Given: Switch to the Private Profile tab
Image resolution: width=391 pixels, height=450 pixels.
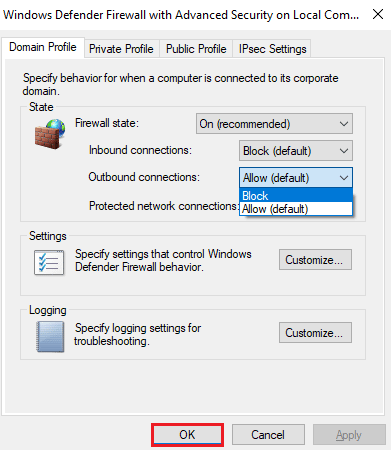Looking at the screenshot, I should point(121,49).
